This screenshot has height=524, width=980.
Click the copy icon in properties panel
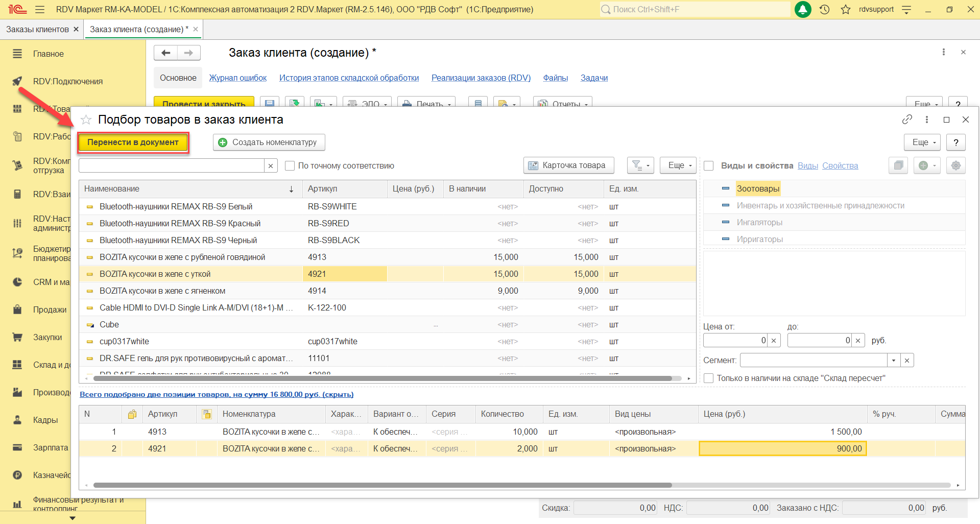coord(898,165)
